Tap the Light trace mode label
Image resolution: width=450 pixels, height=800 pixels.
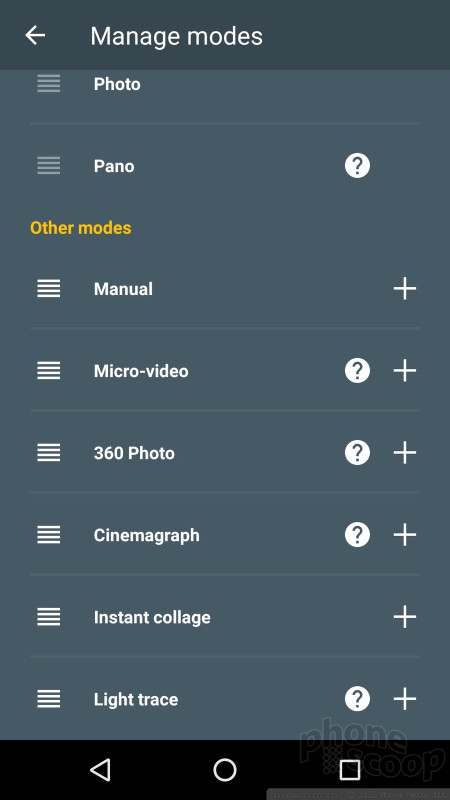coord(136,699)
